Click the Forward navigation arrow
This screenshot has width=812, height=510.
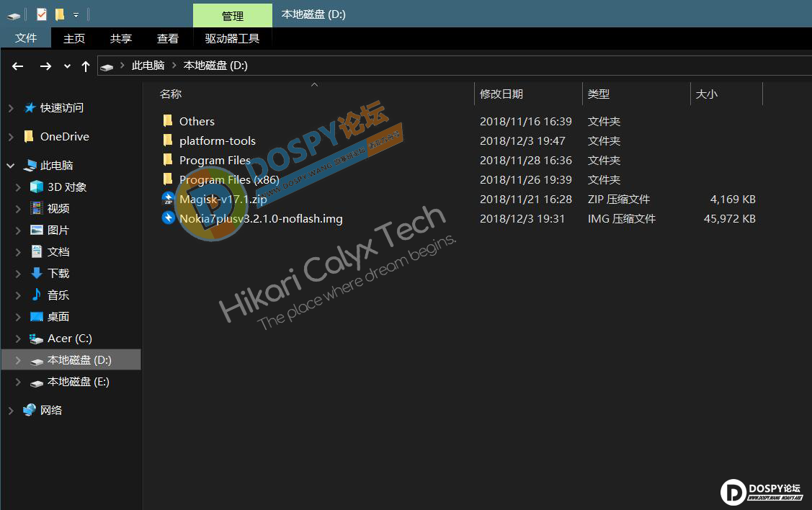pos(45,66)
